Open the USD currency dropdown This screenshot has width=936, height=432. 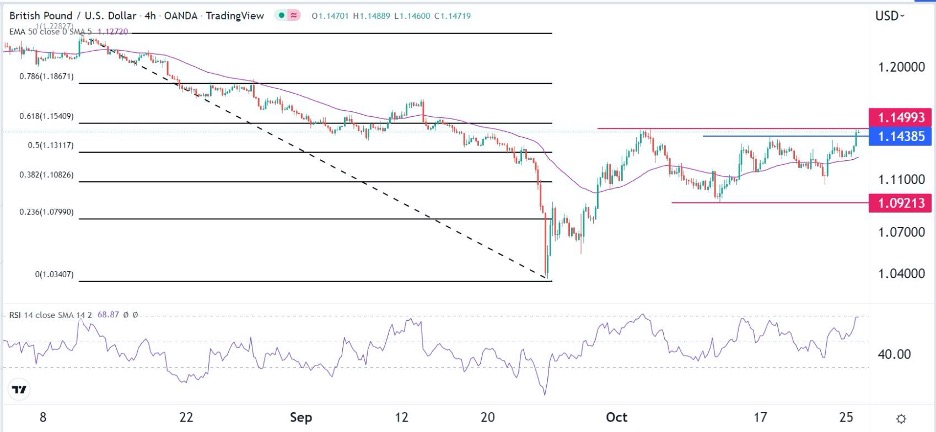click(x=890, y=16)
